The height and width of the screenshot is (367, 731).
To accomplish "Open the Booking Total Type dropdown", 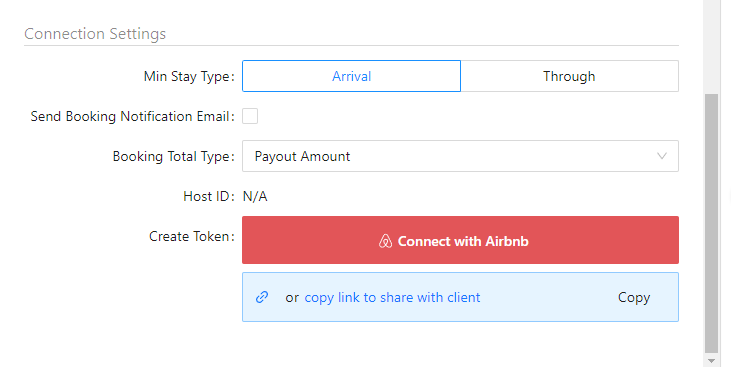I will 460,156.
